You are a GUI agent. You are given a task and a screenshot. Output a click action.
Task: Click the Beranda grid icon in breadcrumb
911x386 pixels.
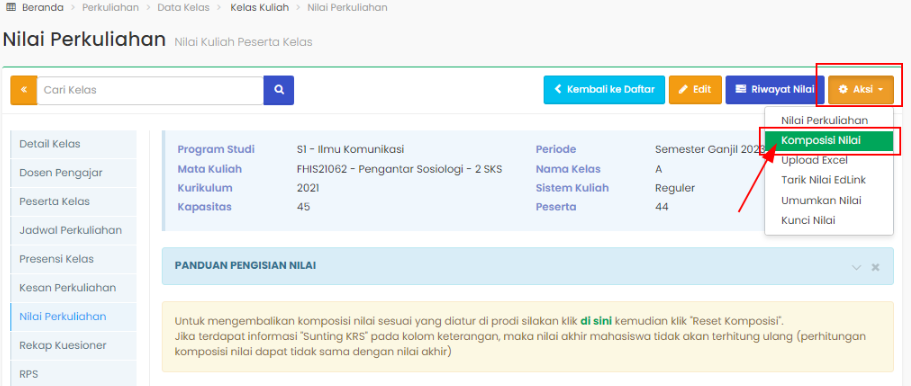[10, 8]
